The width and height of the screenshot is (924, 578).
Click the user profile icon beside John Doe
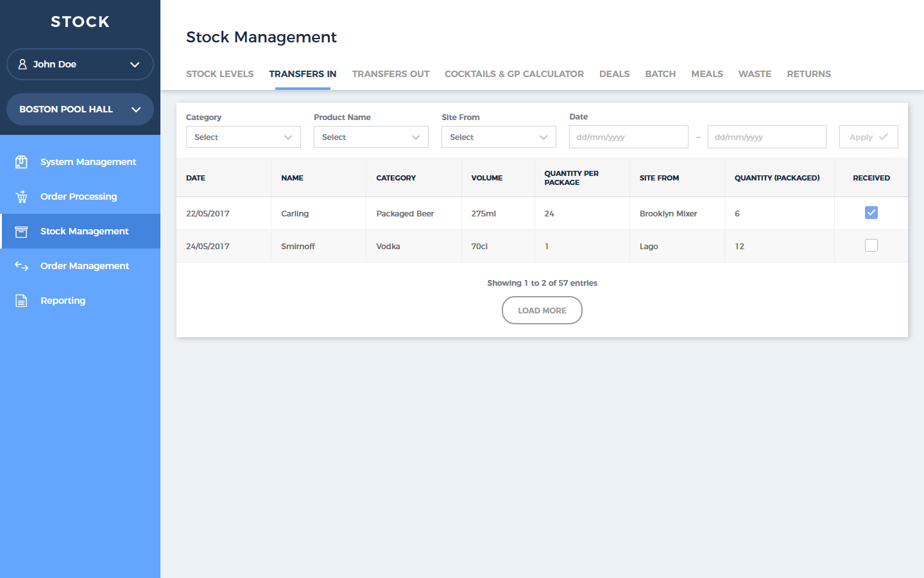[22, 64]
